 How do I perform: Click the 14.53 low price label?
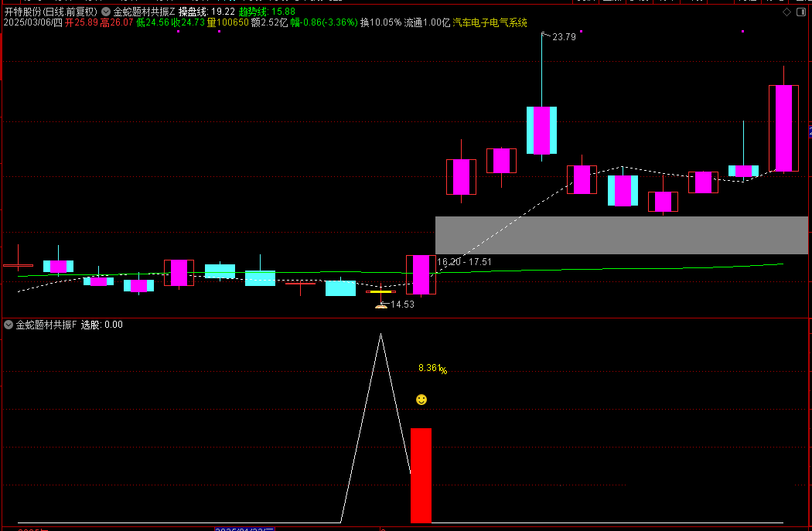coord(402,305)
